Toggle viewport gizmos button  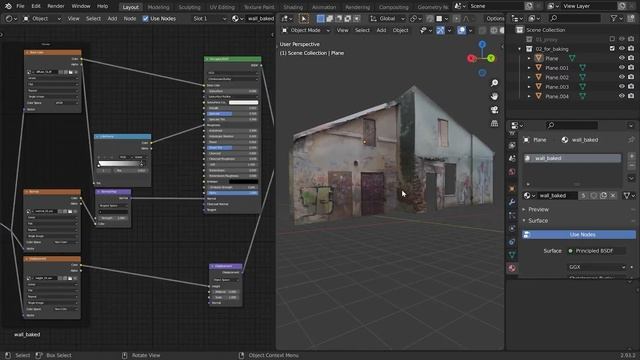[440, 30]
